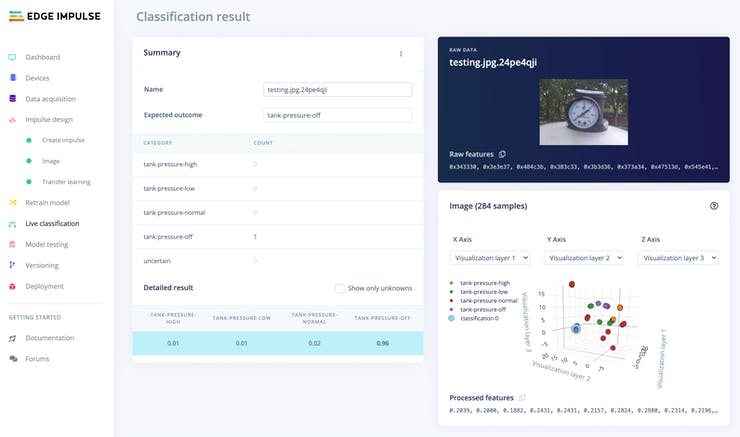Screen dimensions: 740x437
Task: Open Transfer learning under Impulse design
Action: coord(66,182)
